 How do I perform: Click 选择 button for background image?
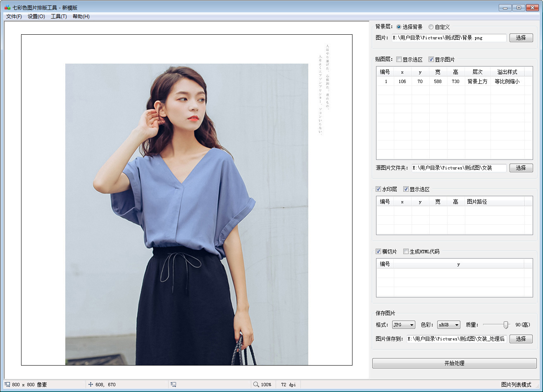click(x=521, y=38)
